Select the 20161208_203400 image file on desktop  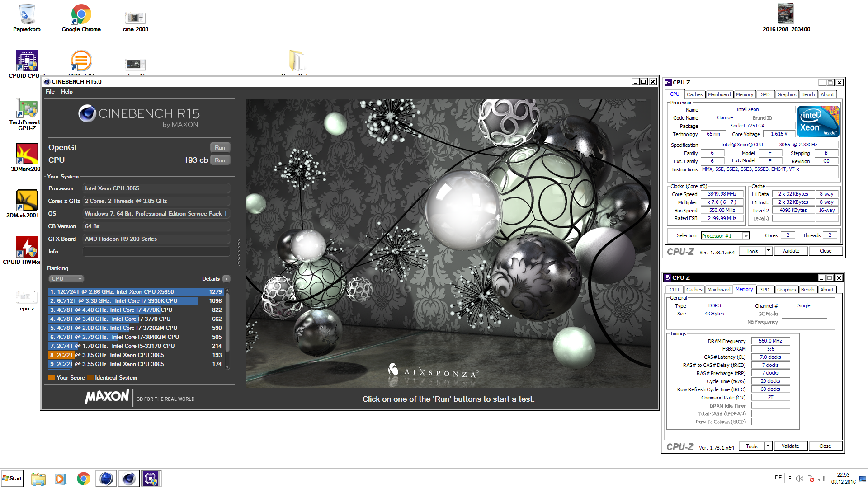point(786,18)
